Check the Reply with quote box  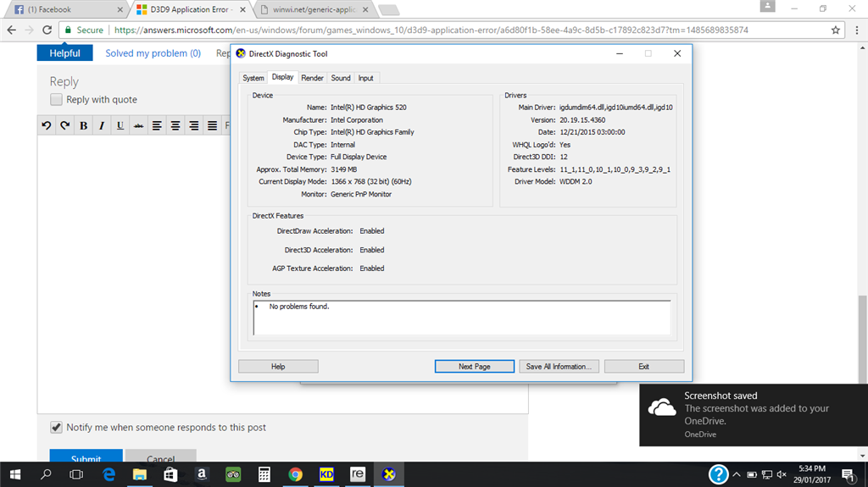click(56, 100)
